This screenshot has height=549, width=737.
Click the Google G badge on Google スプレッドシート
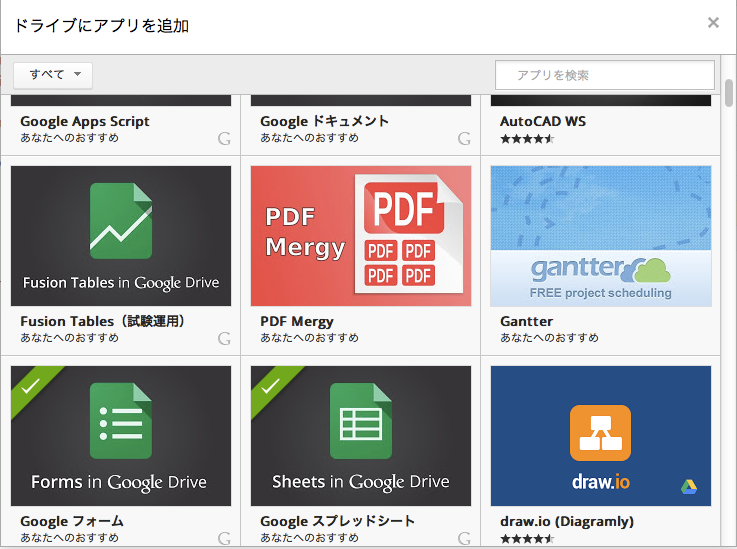(x=464, y=538)
